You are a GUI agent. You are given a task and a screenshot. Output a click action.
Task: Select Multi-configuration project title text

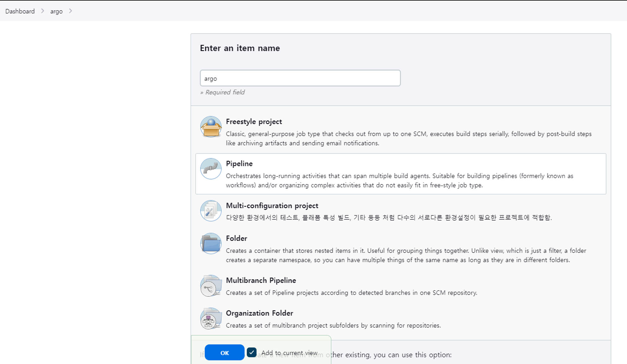click(272, 205)
